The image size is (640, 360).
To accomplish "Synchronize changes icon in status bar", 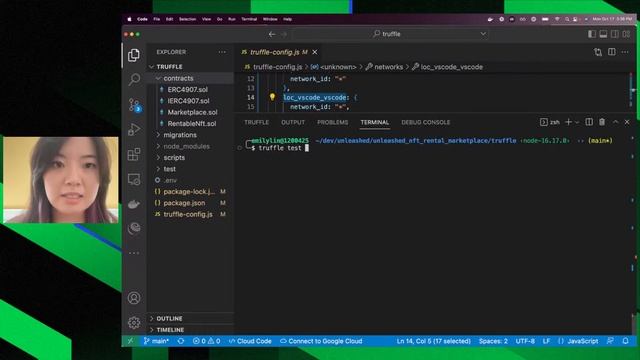I will tap(181, 341).
